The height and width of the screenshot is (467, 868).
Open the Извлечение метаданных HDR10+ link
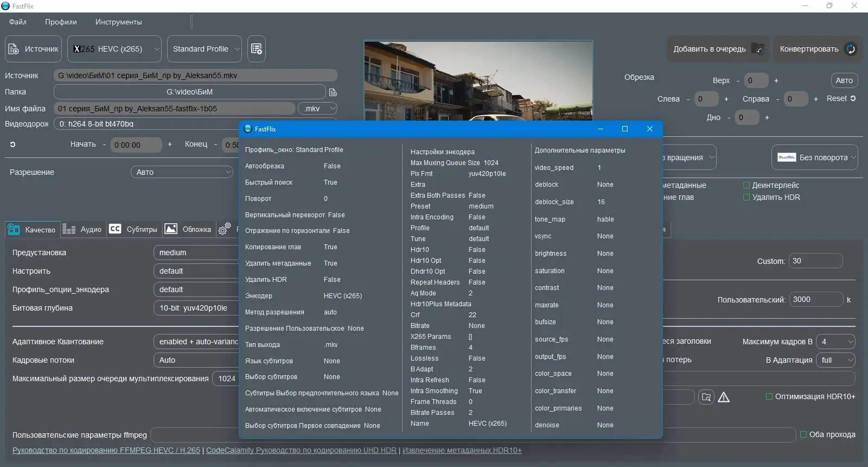(x=462, y=450)
